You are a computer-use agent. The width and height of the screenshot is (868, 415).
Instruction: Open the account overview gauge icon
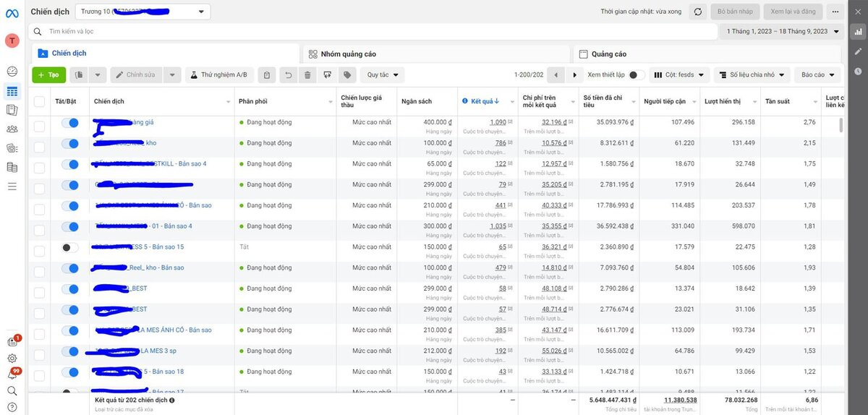pyautogui.click(x=12, y=71)
